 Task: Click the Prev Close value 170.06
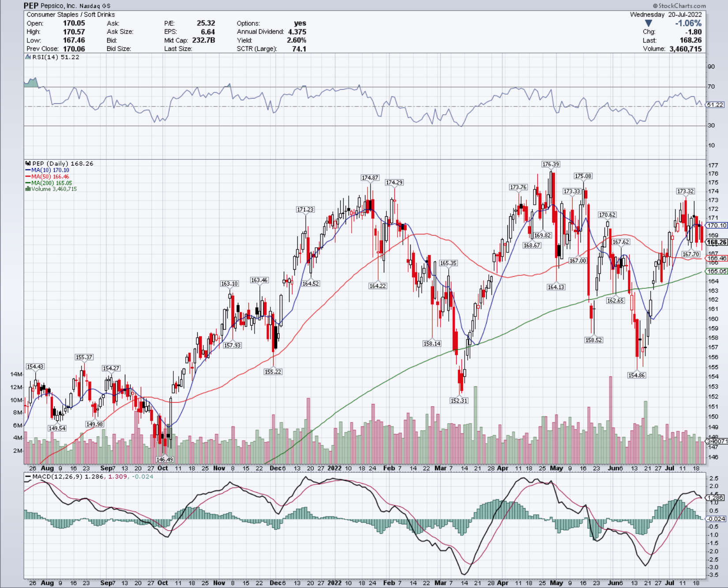click(x=74, y=49)
